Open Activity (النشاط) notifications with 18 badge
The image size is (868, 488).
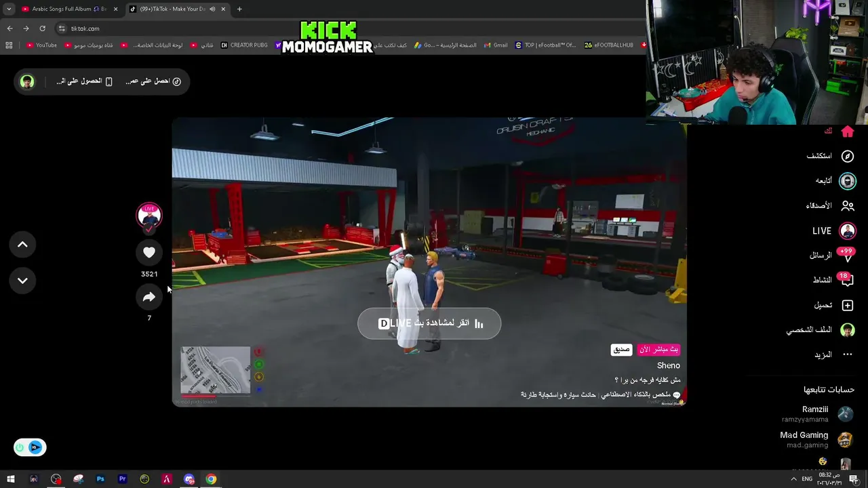[833, 280]
